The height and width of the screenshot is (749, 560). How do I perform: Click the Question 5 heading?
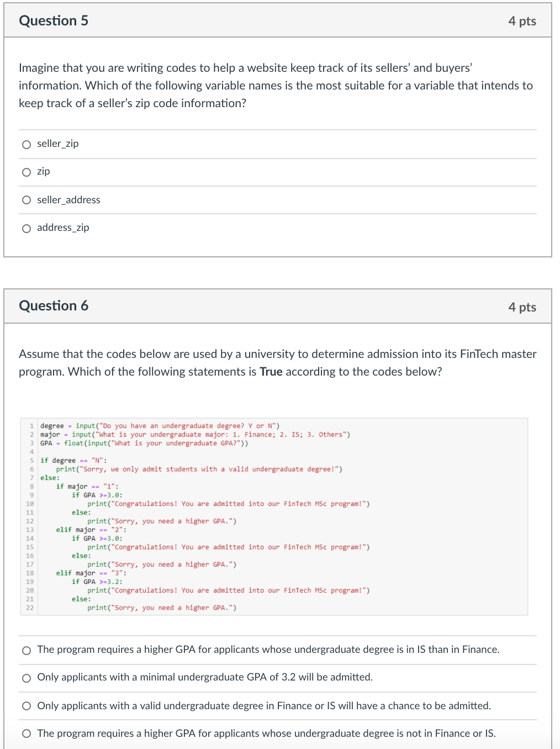(x=54, y=20)
